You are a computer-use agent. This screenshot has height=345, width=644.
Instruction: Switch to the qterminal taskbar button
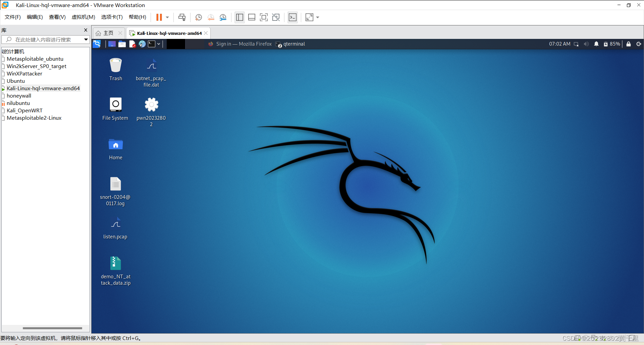(x=290, y=44)
